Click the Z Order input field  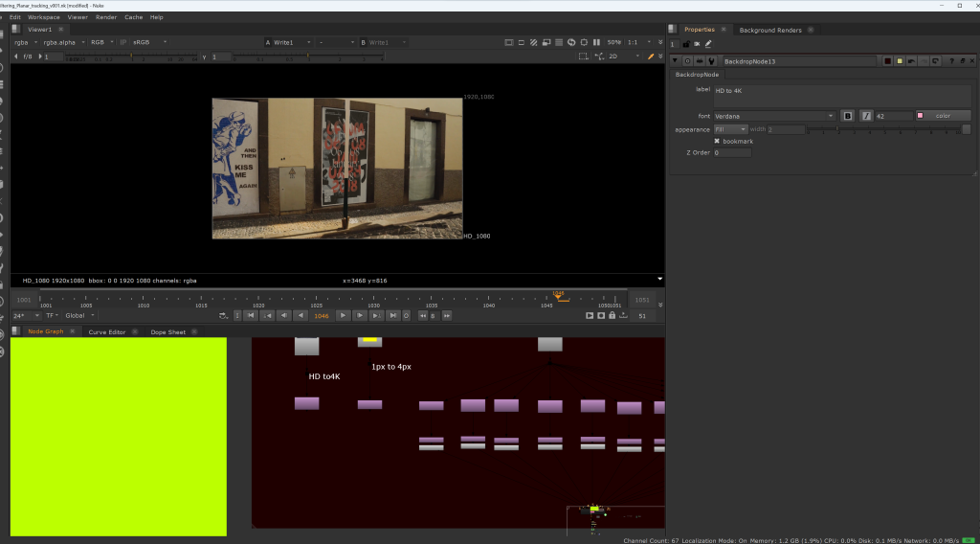coord(732,152)
